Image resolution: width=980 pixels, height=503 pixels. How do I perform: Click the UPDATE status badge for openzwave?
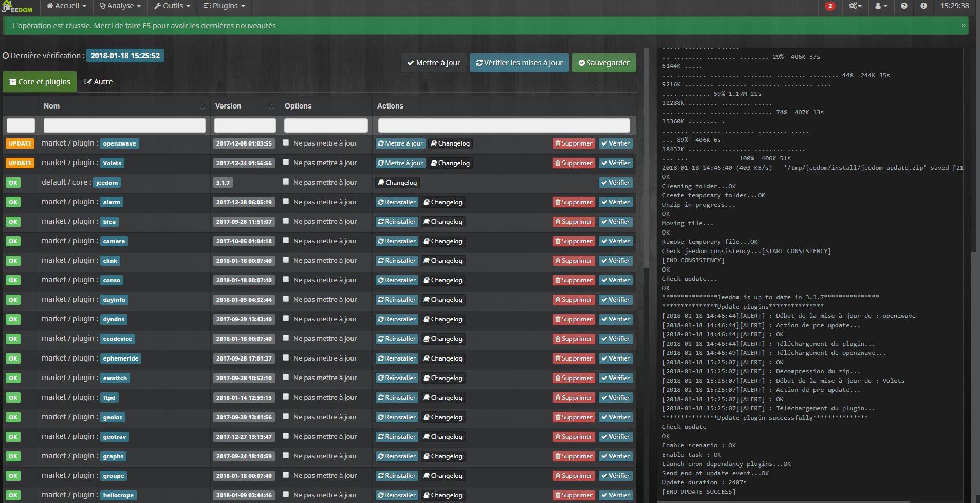pos(20,143)
